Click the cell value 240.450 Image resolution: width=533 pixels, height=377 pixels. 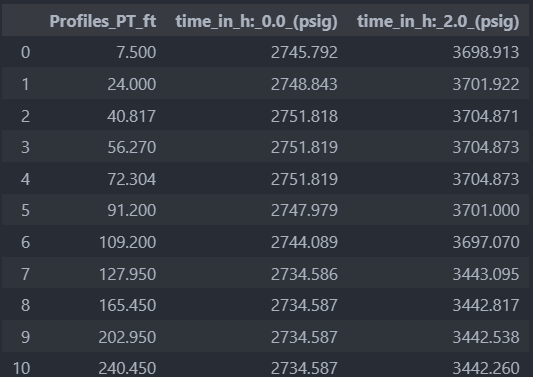click(127, 368)
